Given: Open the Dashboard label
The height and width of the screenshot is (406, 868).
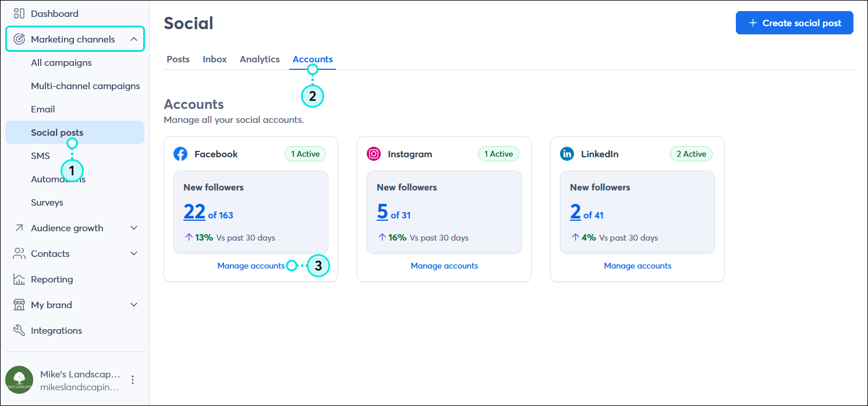Looking at the screenshot, I should [x=55, y=13].
